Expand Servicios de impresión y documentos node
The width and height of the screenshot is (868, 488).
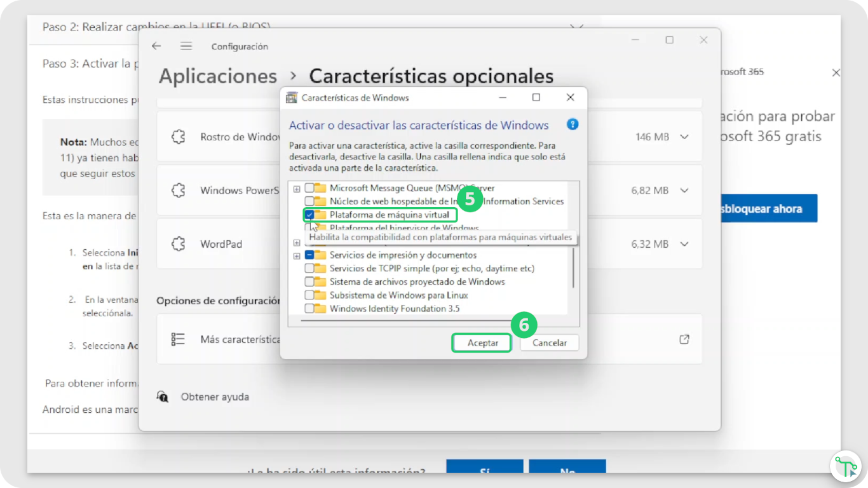click(297, 255)
